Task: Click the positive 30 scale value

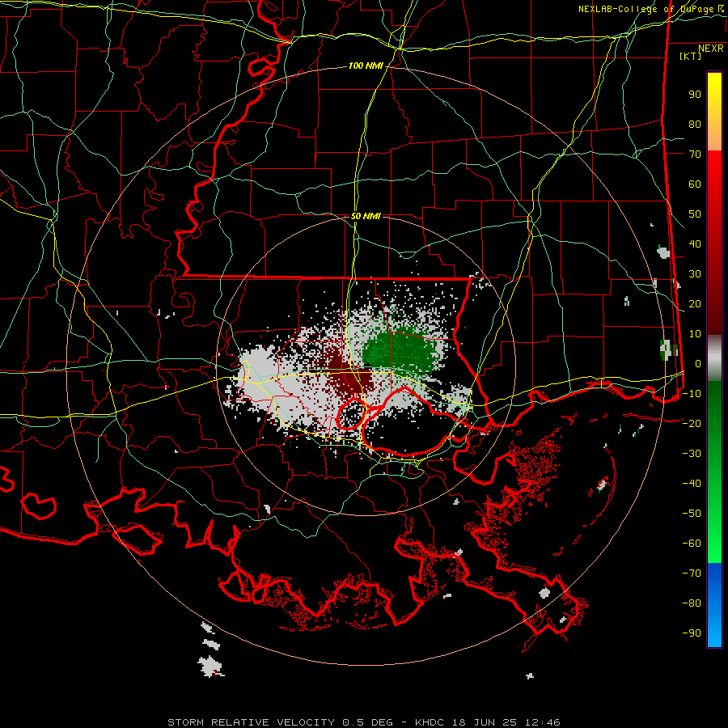Action: tap(695, 274)
